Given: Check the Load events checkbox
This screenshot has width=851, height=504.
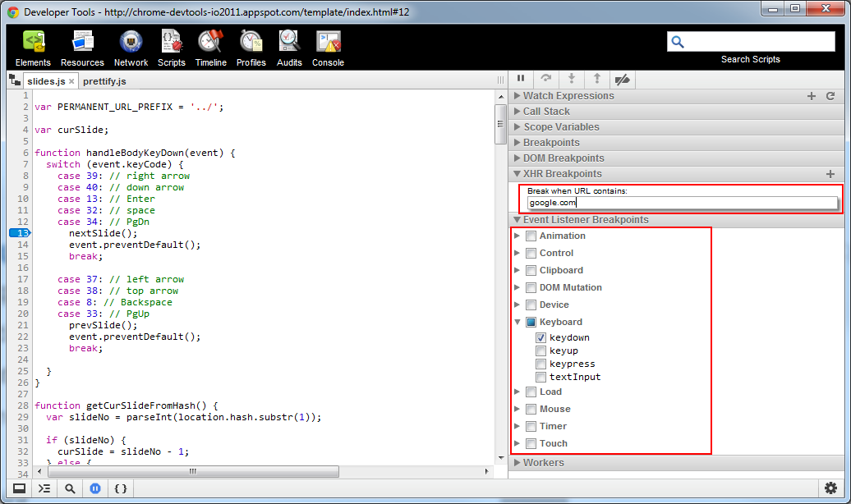Looking at the screenshot, I should pos(531,392).
